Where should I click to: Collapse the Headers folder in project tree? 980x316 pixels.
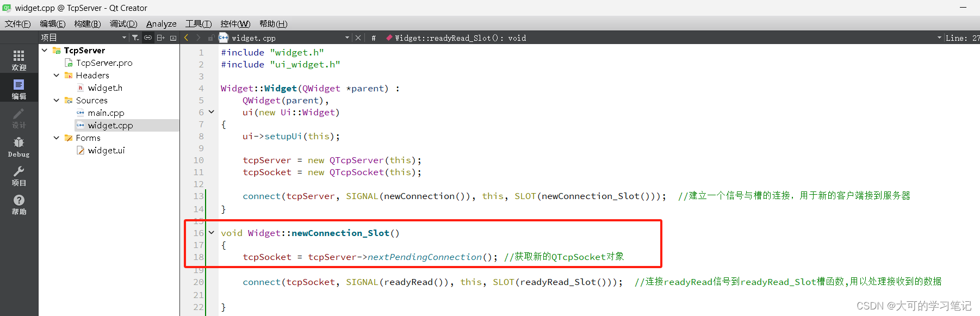pos(57,76)
